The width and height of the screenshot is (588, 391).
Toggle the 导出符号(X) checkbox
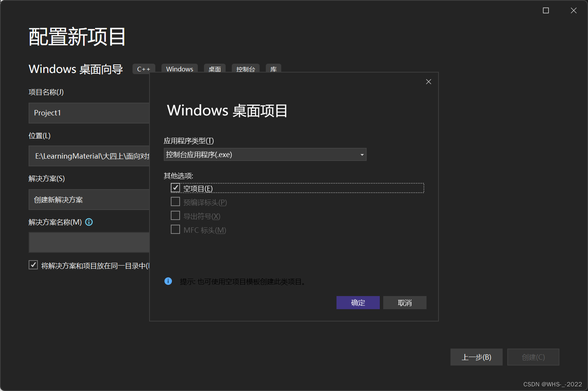175,215
